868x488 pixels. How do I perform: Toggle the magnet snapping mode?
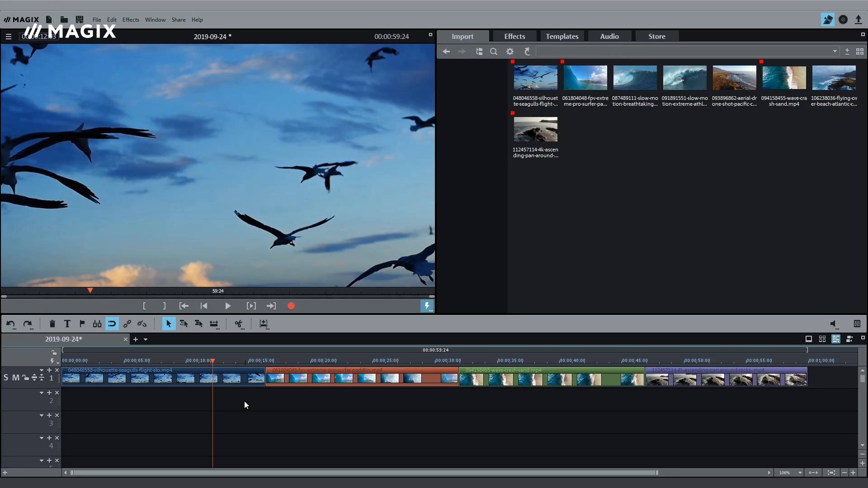tap(112, 324)
